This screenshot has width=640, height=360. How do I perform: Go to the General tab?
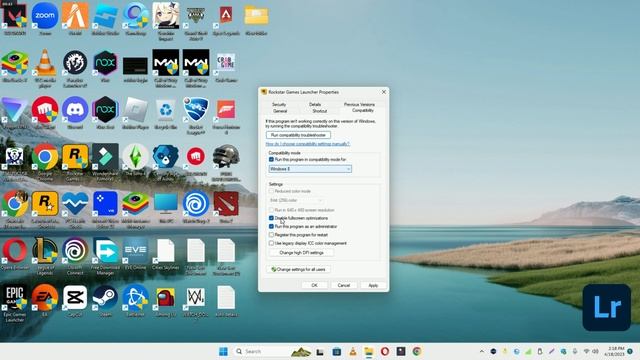280,111
